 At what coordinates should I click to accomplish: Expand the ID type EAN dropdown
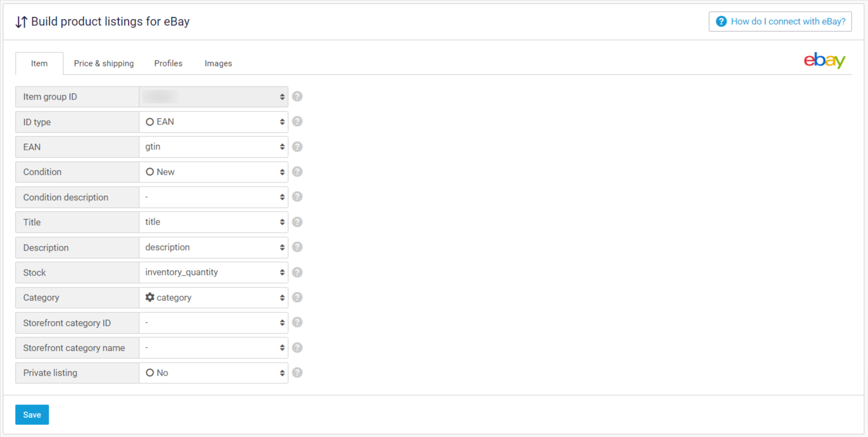pos(213,122)
